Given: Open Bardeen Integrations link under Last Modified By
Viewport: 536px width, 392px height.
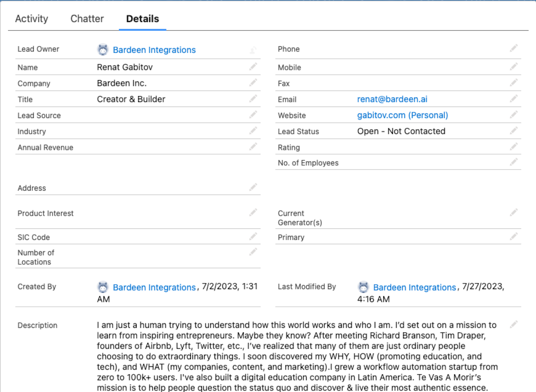Looking at the screenshot, I should [414, 288].
